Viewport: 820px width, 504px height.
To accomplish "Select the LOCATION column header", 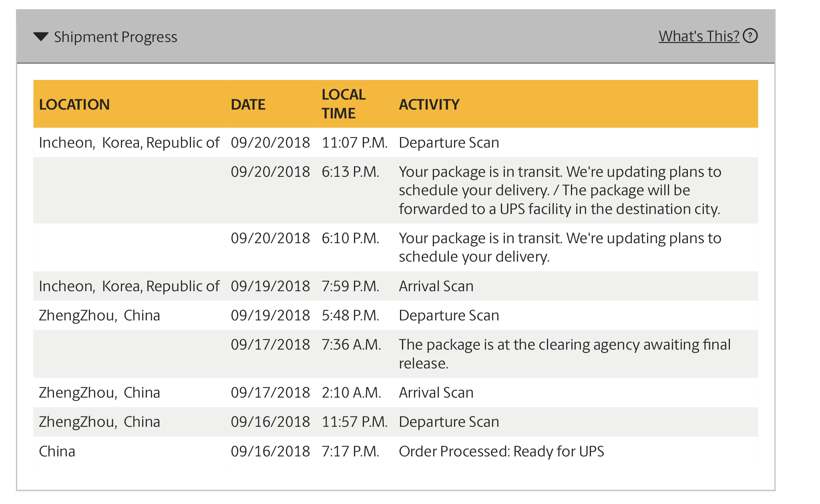I will click(x=74, y=104).
